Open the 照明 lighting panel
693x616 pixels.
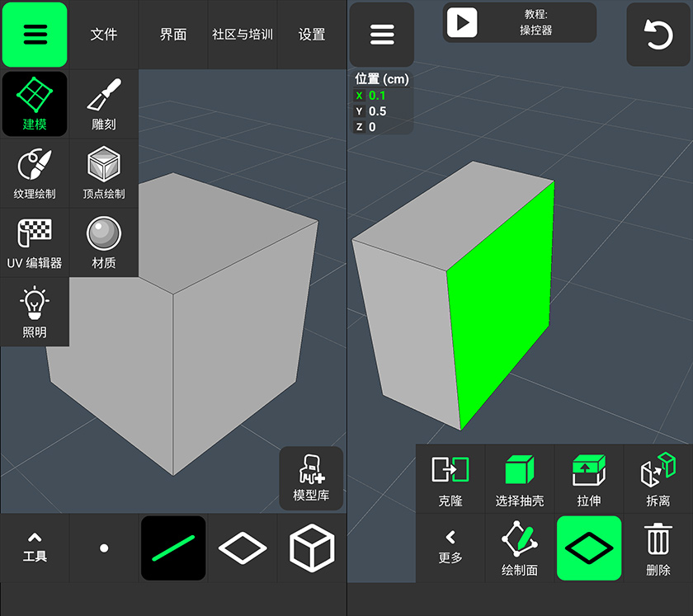(x=35, y=312)
